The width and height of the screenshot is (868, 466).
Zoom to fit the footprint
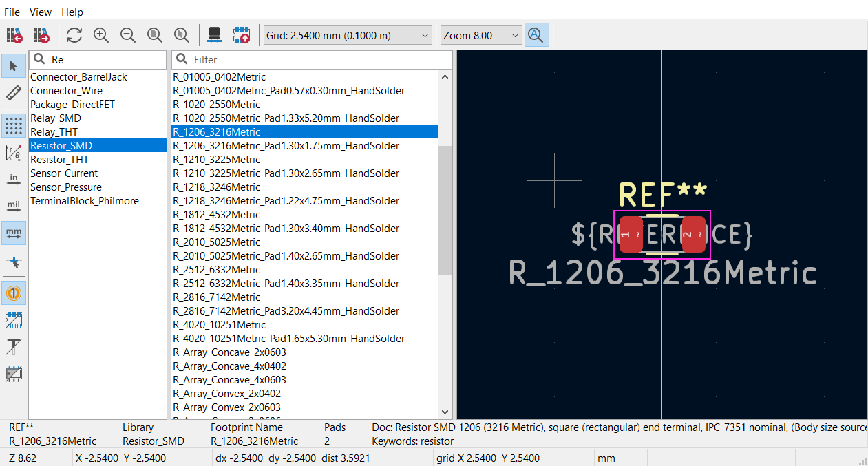tap(155, 35)
